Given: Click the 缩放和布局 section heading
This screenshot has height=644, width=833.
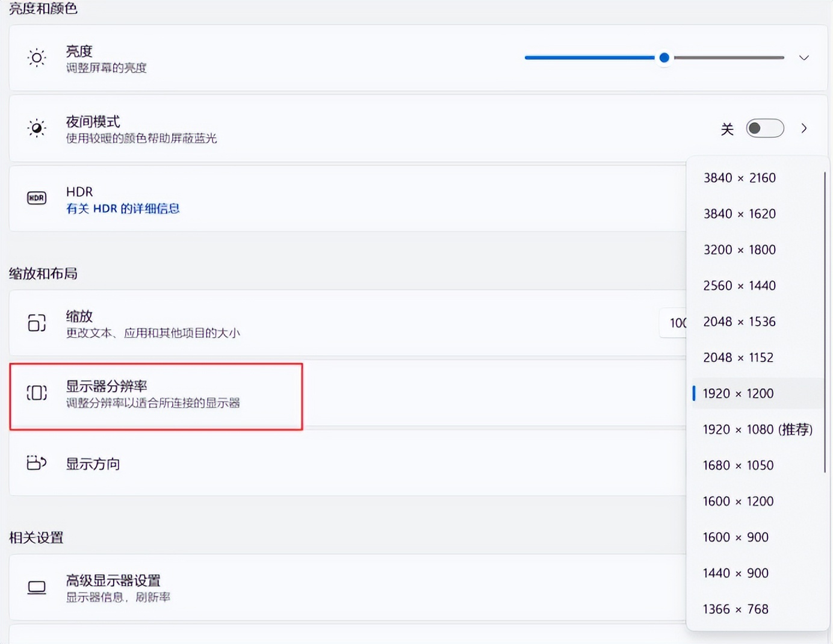Looking at the screenshot, I should point(43,274).
